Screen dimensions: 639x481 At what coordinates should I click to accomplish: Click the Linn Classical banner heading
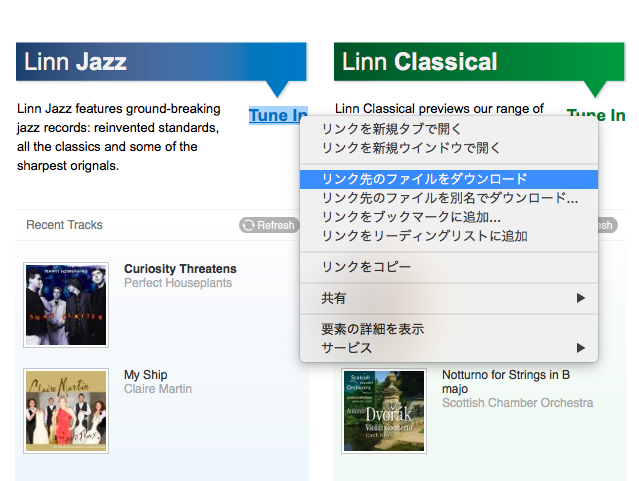pos(419,62)
